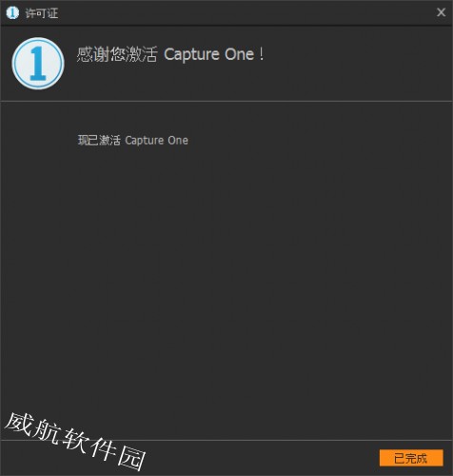Click the number 1 inside the big logo
The width and height of the screenshot is (453, 476).
38,64
